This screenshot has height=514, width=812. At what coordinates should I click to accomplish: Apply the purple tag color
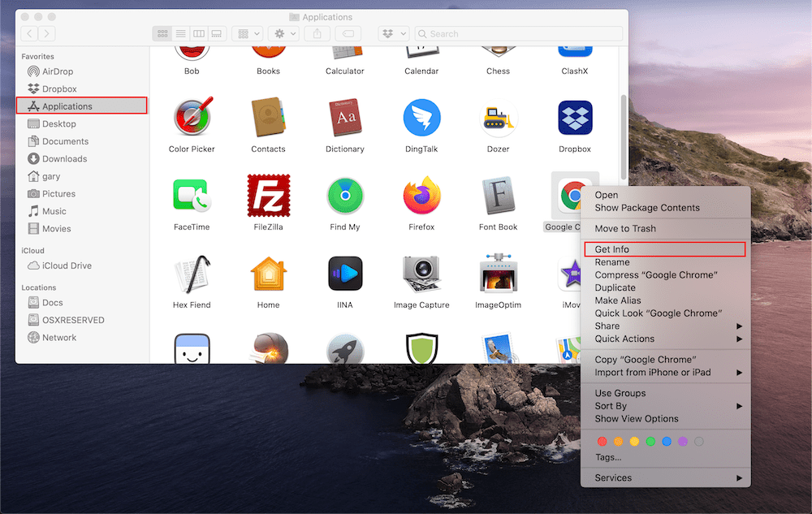click(683, 442)
